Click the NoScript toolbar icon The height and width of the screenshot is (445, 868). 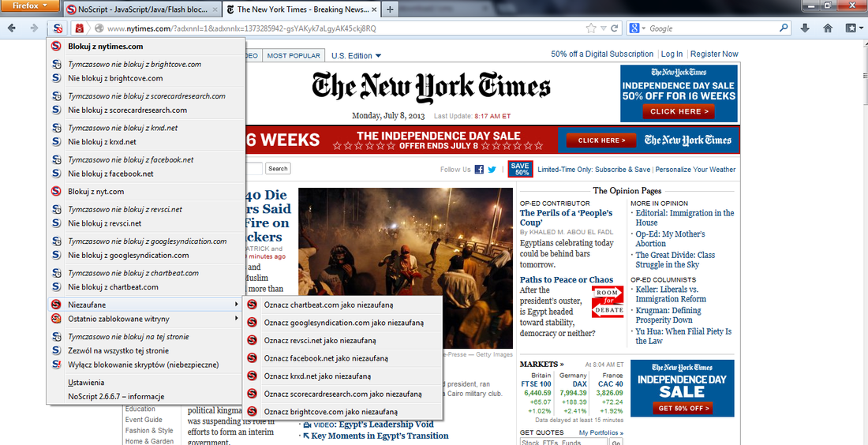pyautogui.click(x=58, y=28)
